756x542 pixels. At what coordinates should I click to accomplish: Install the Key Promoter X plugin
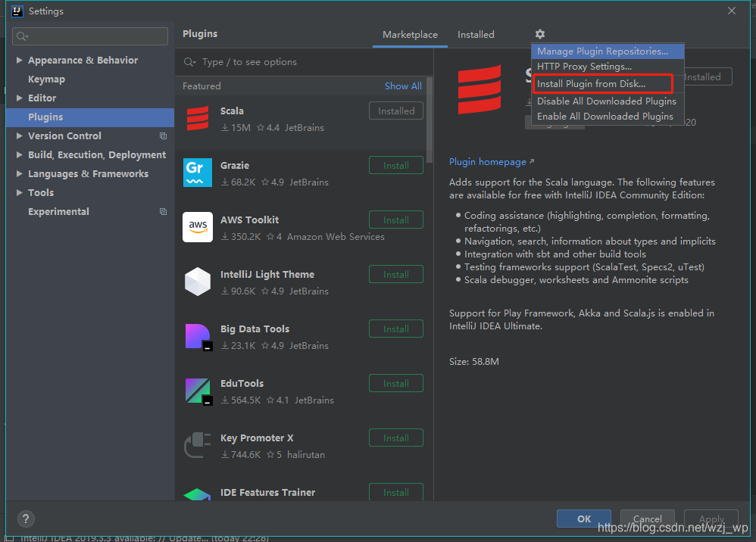[x=396, y=438]
